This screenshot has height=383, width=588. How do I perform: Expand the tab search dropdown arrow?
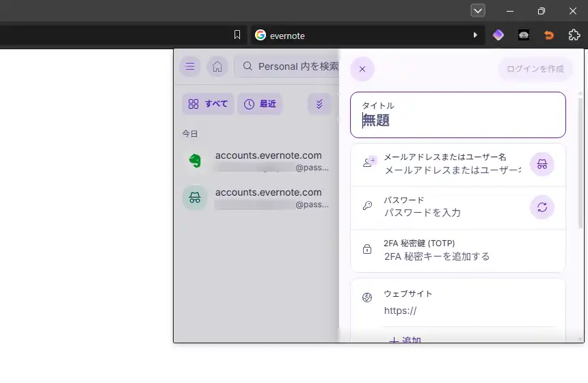click(478, 11)
